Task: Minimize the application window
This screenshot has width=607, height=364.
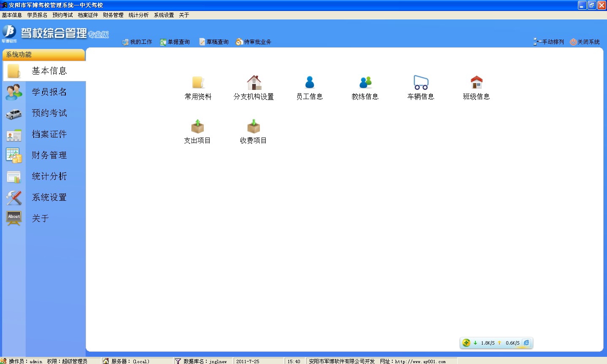Action: point(582,5)
